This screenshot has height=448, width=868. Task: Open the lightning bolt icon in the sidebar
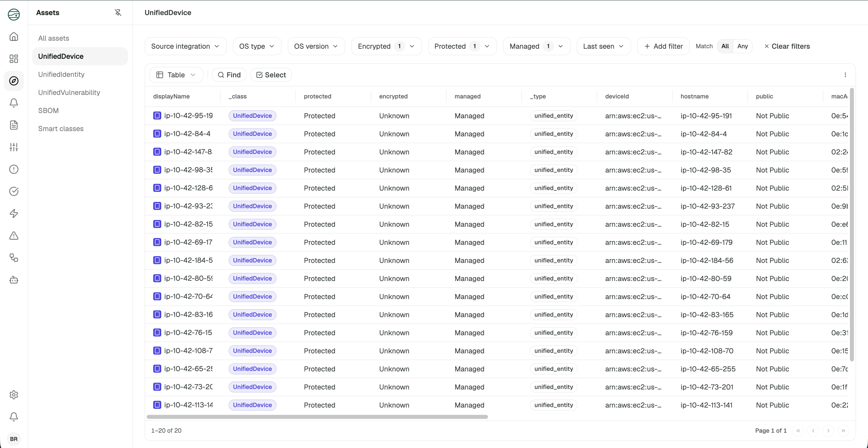(14, 213)
